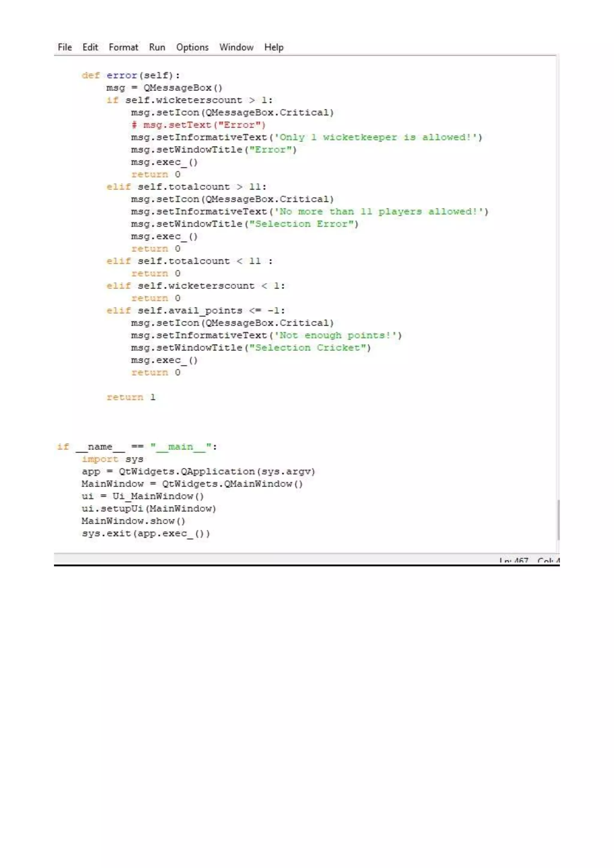Open the File menu

[x=65, y=47]
